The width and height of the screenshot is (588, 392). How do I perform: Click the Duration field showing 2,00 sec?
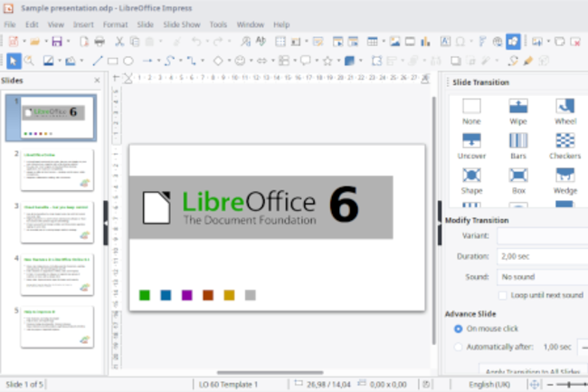(x=543, y=256)
